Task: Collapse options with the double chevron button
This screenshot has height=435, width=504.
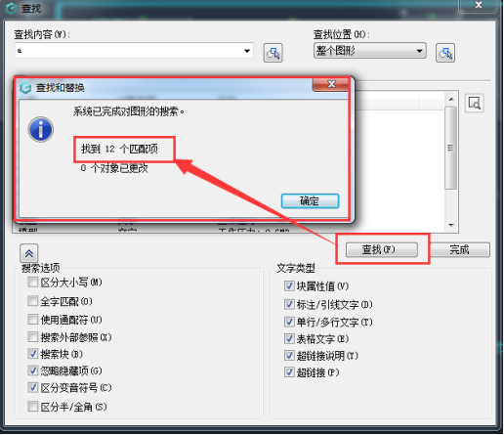Action: click(29, 253)
